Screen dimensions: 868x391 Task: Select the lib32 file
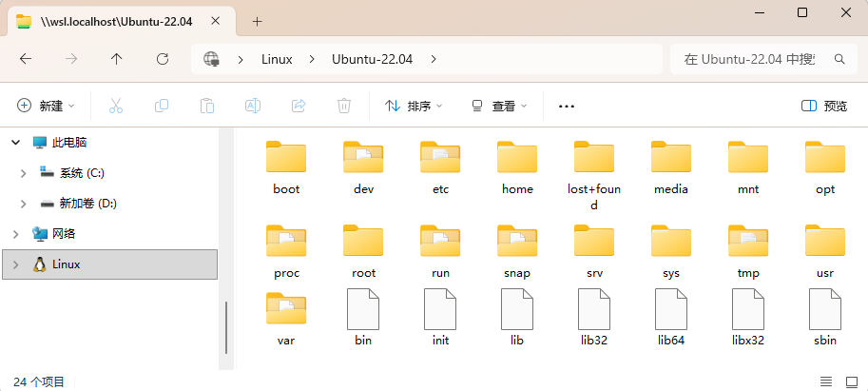(594, 318)
